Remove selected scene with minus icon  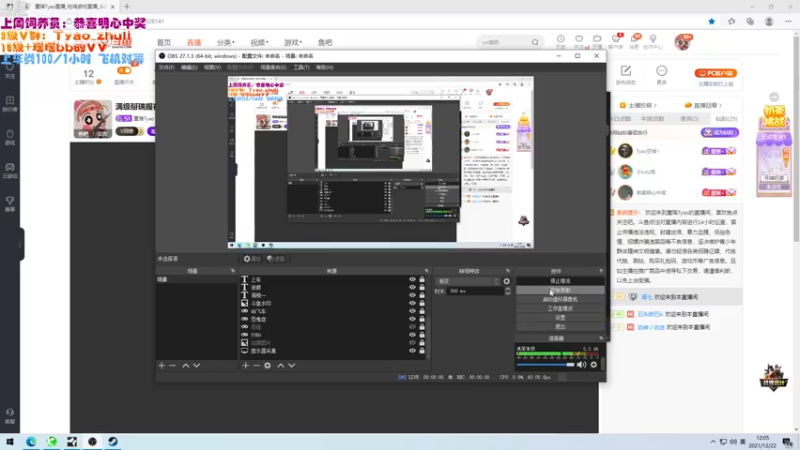coord(172,365)
